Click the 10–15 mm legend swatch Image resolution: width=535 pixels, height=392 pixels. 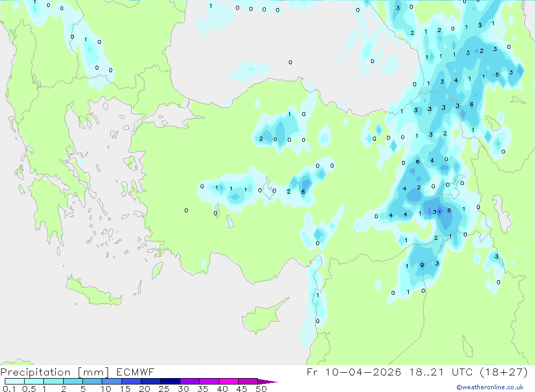(112, 381)
